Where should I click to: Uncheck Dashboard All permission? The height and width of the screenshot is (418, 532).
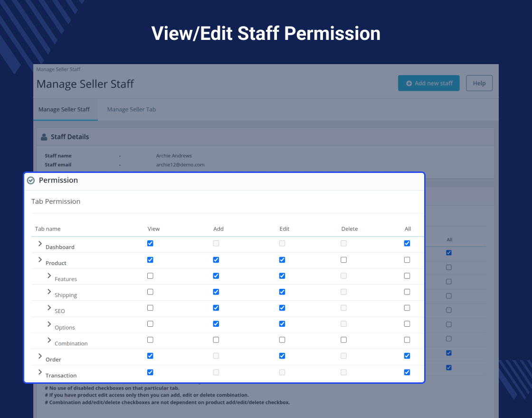click(407, 243)
